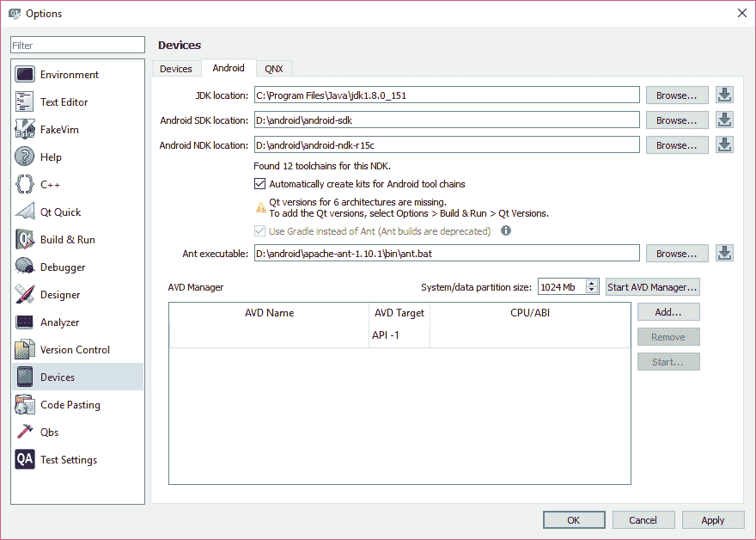Click the JDK download icon

coord(724,95)
